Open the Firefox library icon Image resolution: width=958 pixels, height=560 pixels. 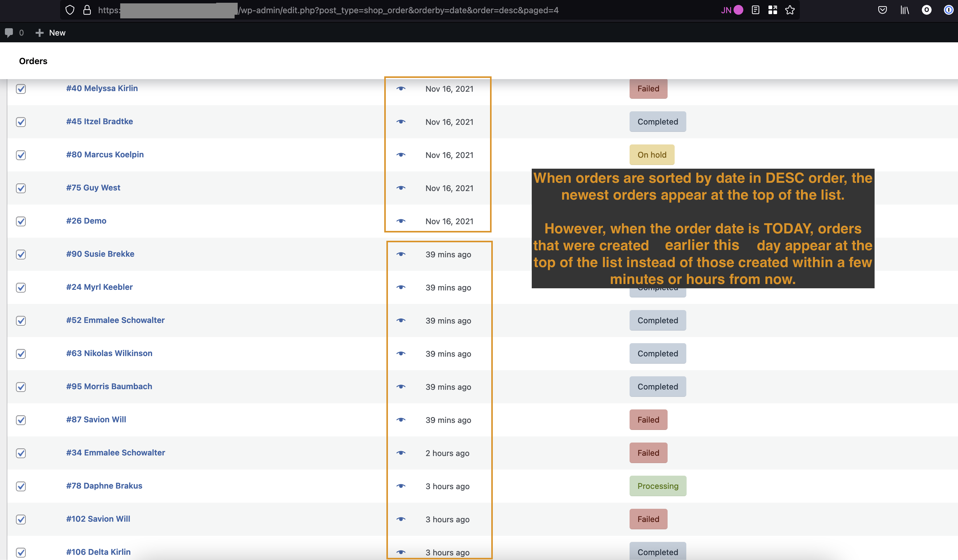905,10
